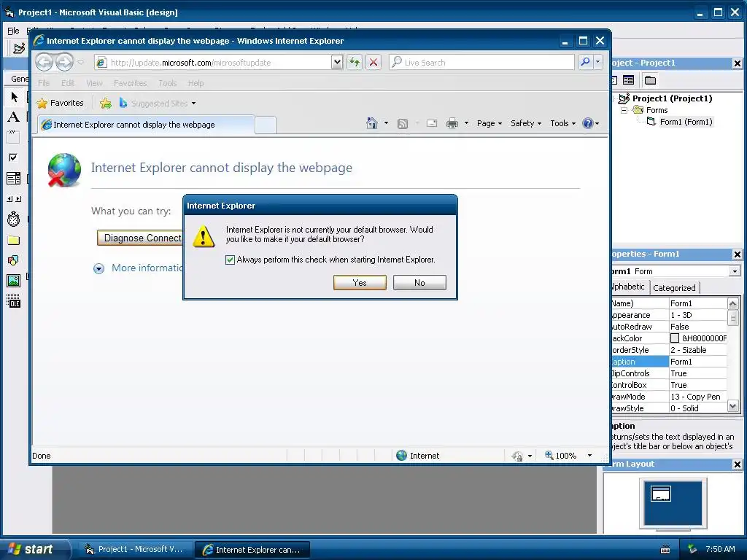
Task: Click the IE Forward navigation button
Action: (64, 62)
